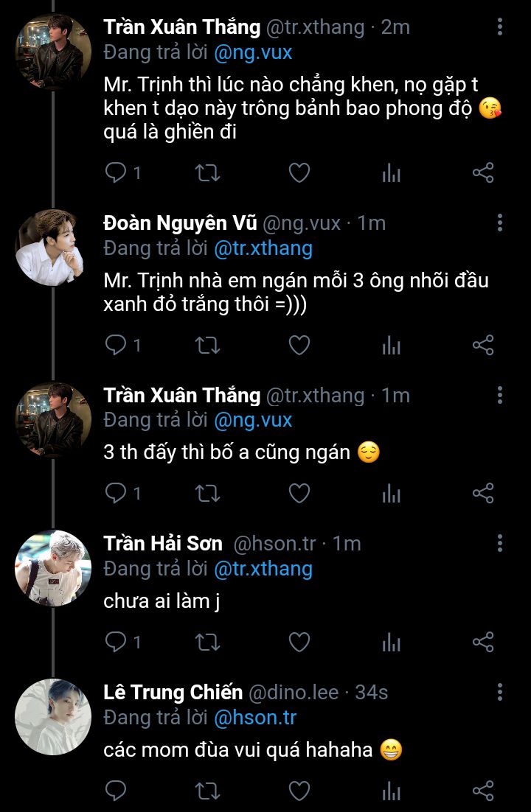Open more options on Lê Trung Chiến's tweet
The height and width of the screenshot is (812, 531).
499,692
